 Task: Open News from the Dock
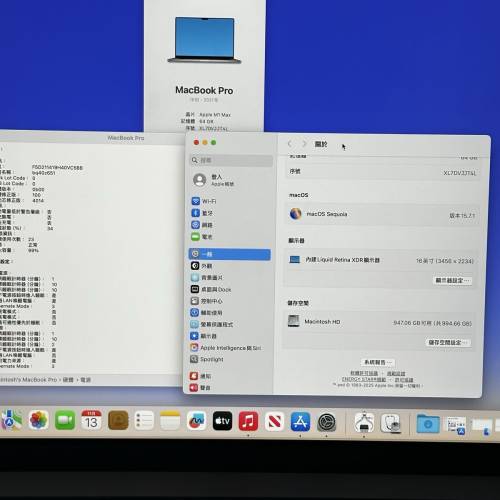(x=274, y=422)
